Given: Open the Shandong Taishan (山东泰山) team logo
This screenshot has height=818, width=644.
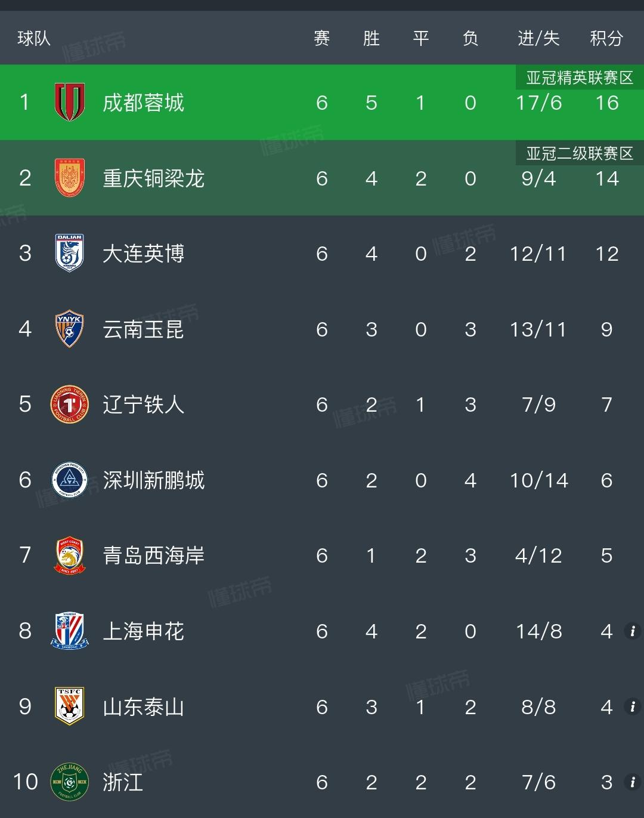Looking at the screenshot, I should [x=70, y=706].
